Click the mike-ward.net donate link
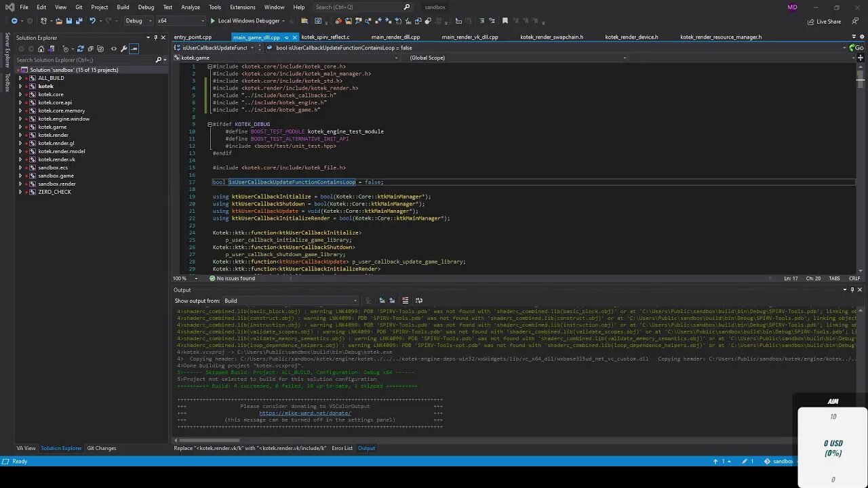This screenshot has width=868, height=488. 305,413
